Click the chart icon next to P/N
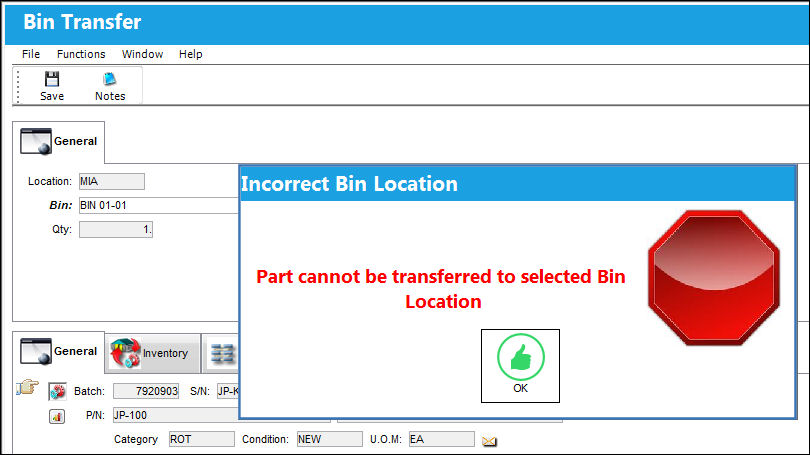 [x=57, y=416]
